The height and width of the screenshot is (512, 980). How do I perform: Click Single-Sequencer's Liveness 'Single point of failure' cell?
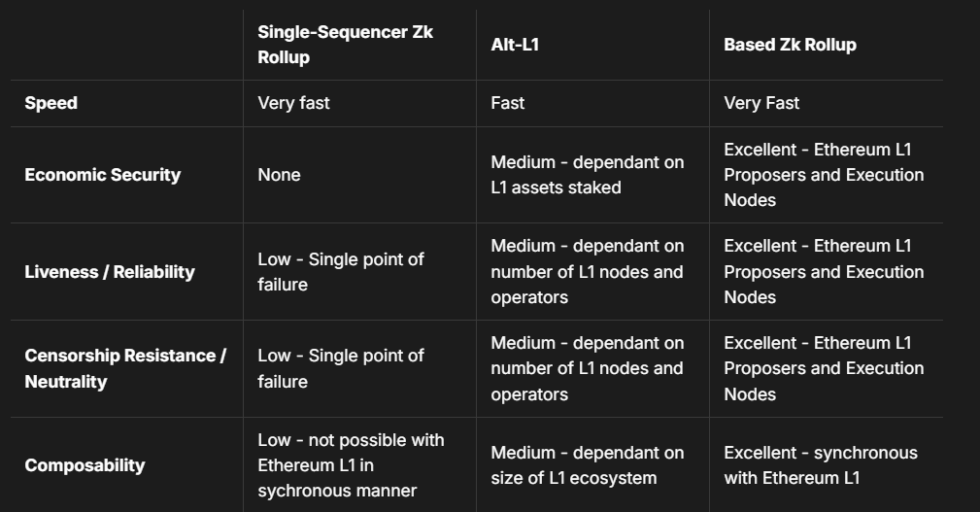340,272
